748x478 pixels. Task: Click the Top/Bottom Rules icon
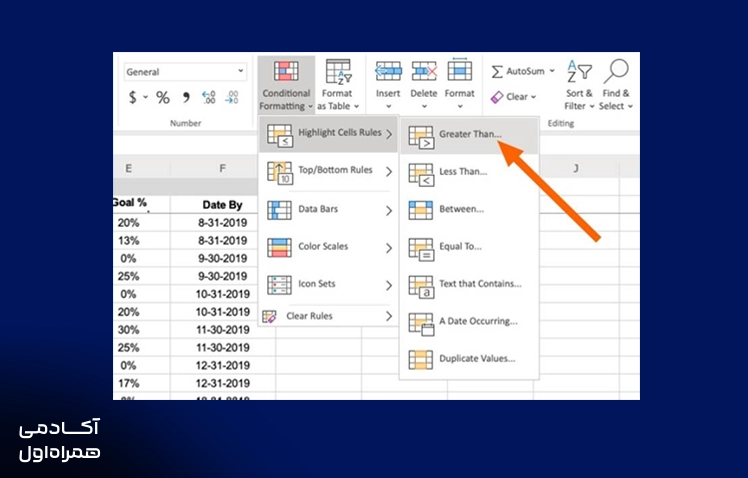(x=280, y=173)
